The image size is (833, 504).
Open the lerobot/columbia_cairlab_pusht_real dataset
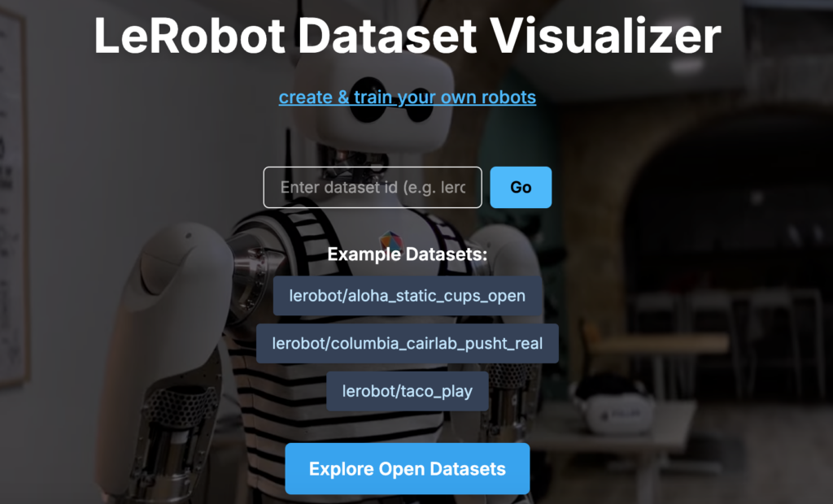(x=408, y=343)
